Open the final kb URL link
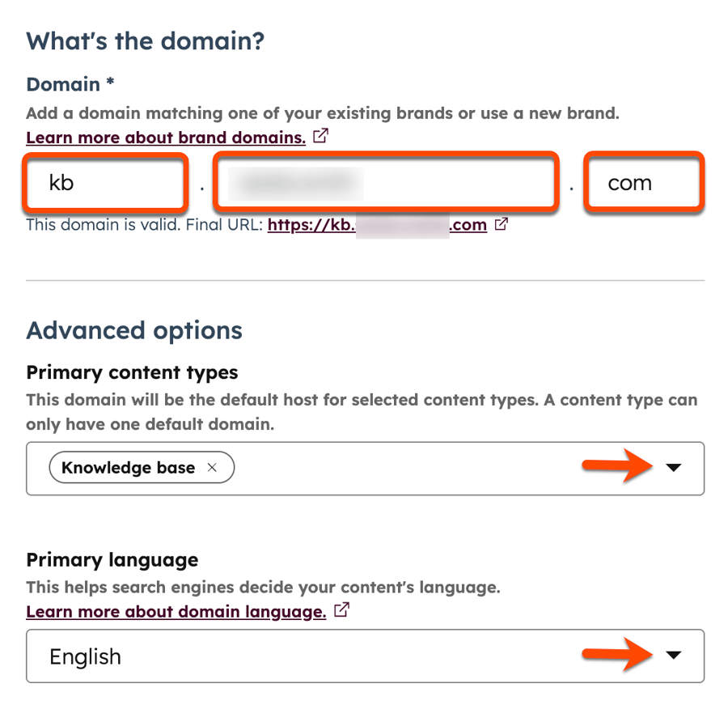The height and width of the screenshot is (709, 728). point(376,224)
